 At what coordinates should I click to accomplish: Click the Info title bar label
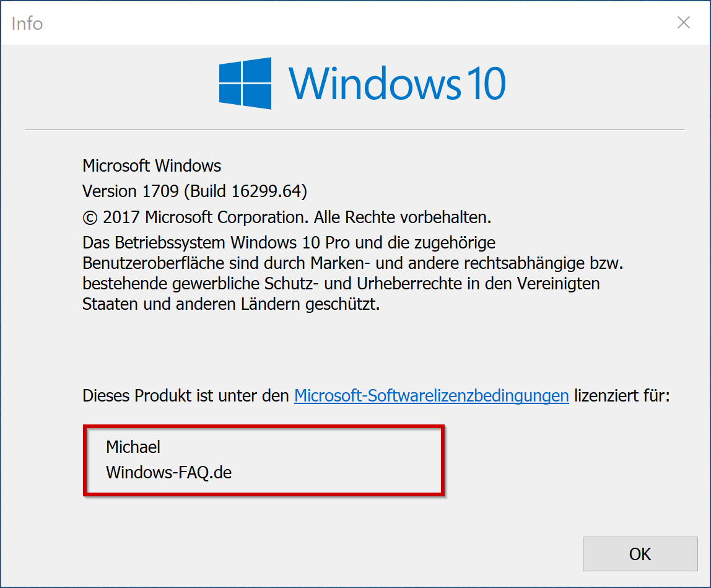(27, 23)
